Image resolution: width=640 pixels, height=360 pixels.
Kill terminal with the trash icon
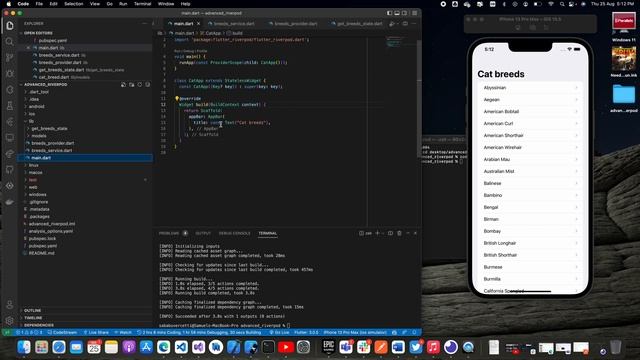pyautogui.click(x=399, y=233)
